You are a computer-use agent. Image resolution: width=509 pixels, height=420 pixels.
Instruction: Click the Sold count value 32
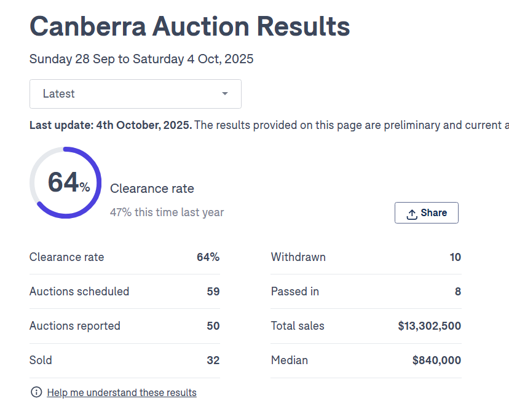[x=213, y=360]
